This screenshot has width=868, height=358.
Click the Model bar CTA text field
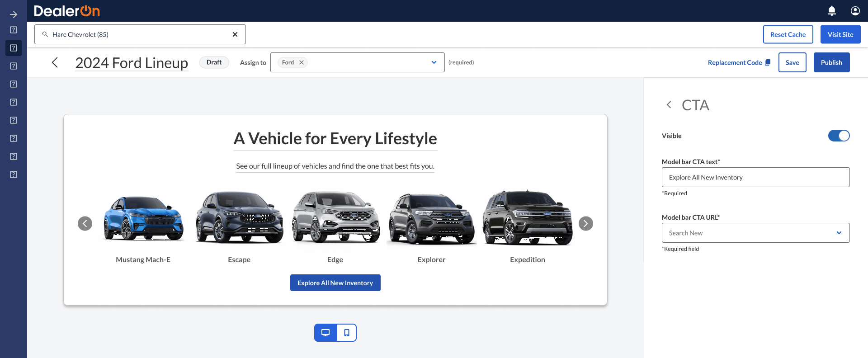[x=756, y=177]
